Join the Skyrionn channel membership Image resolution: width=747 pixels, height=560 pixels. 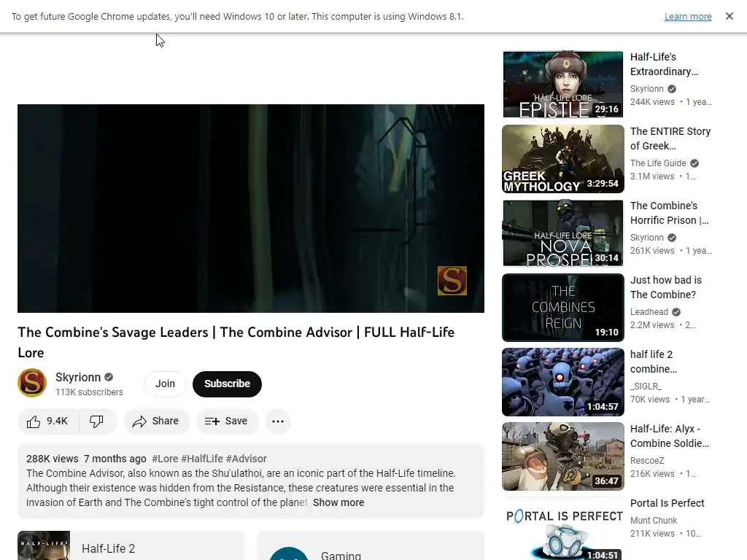[x=165, y=384]
